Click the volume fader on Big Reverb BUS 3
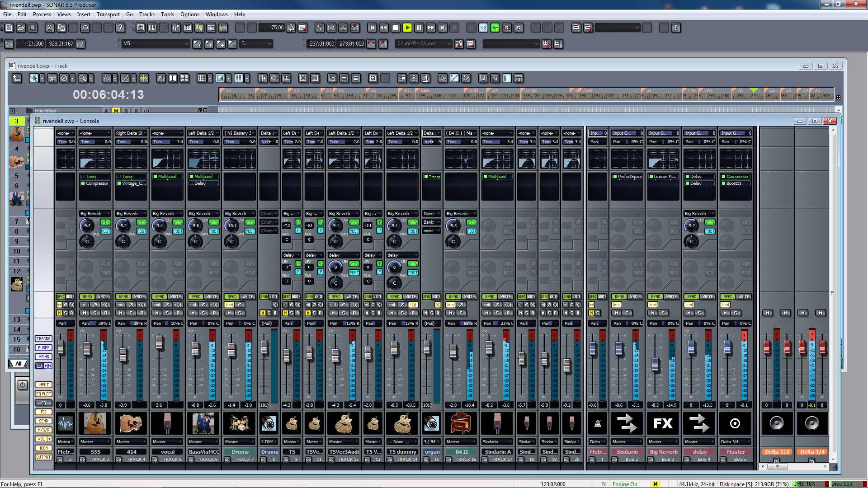 (x=655, y=364)
